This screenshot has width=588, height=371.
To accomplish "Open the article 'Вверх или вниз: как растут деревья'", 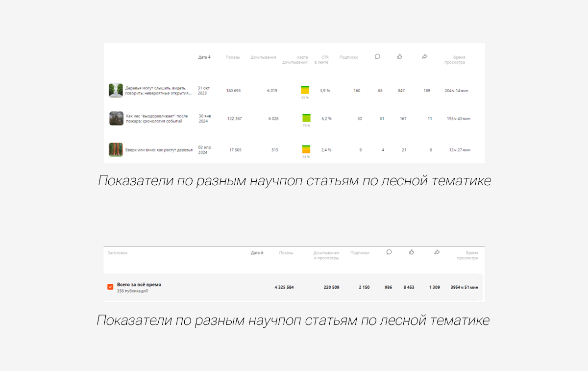I will (159, 150).
